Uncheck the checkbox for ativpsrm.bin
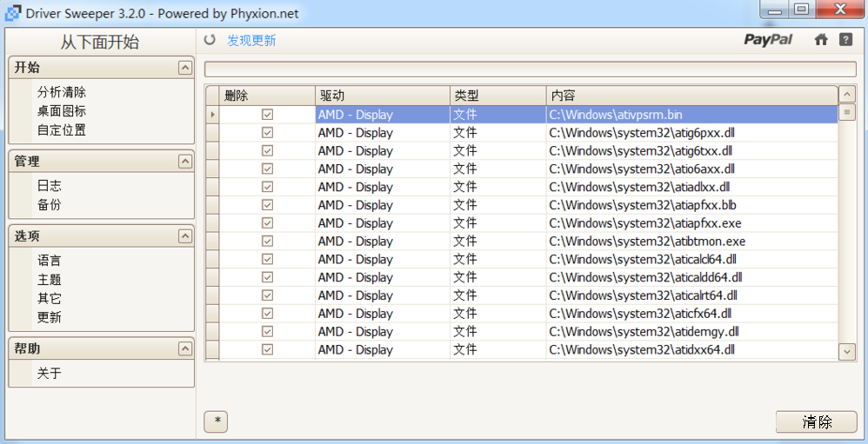Image resolution: width=868 pixels, height=444 pixels. [267, 115]
